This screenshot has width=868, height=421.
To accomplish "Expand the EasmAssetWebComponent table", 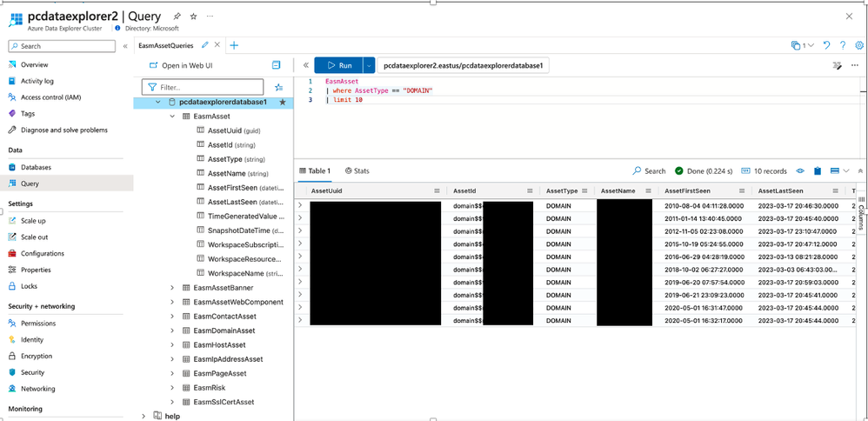I will click(x=172, y=303).
